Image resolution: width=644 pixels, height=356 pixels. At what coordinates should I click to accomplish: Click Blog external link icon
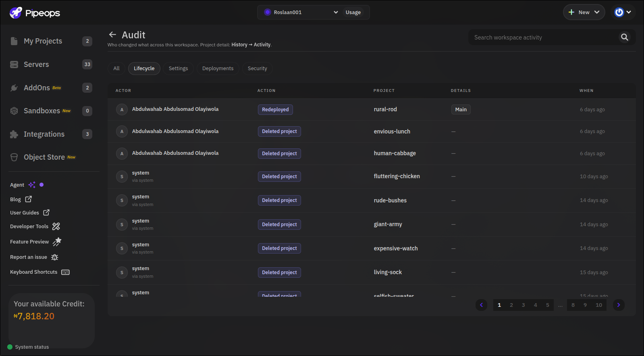coord(29,199)
